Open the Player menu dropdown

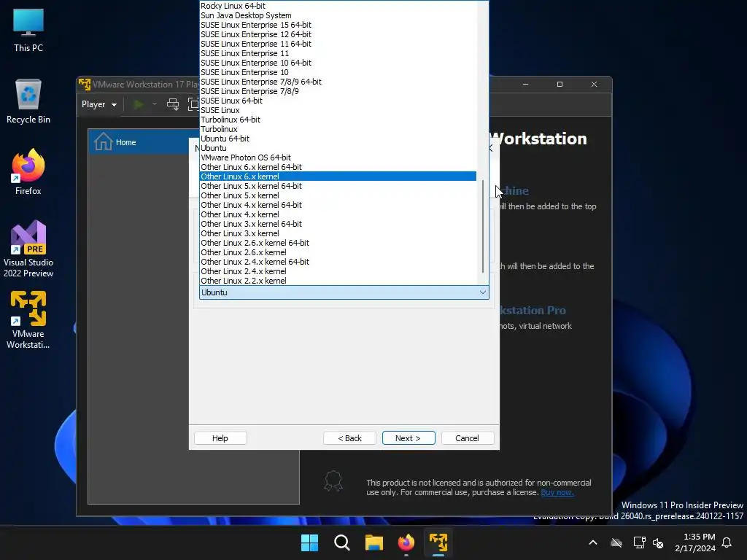[x=99, y=104]
